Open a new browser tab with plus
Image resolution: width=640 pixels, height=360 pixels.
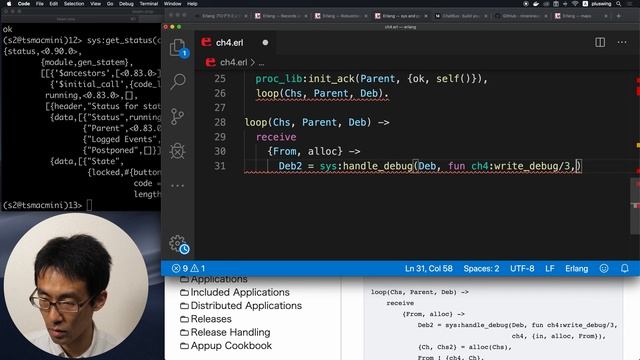pos(618,16)
